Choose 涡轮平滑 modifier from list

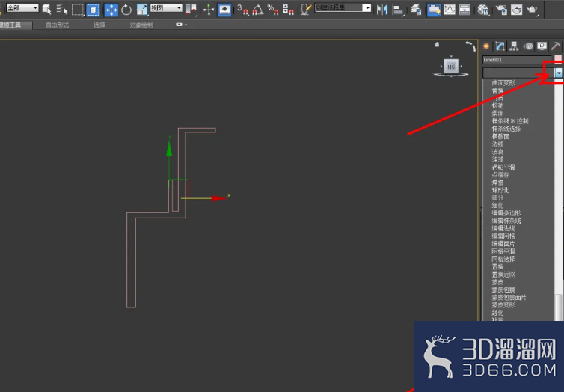pyautogui.click(x=503, y=168)
